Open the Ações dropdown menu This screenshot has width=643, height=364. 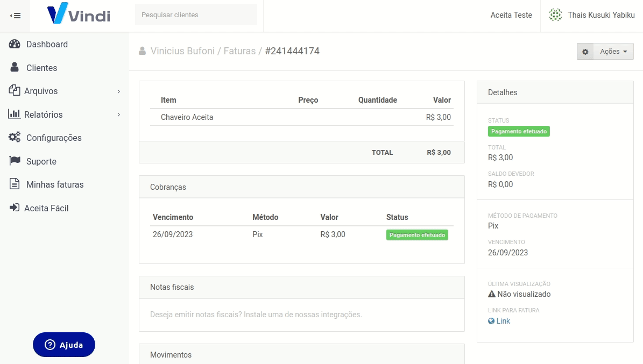(613, 52)
